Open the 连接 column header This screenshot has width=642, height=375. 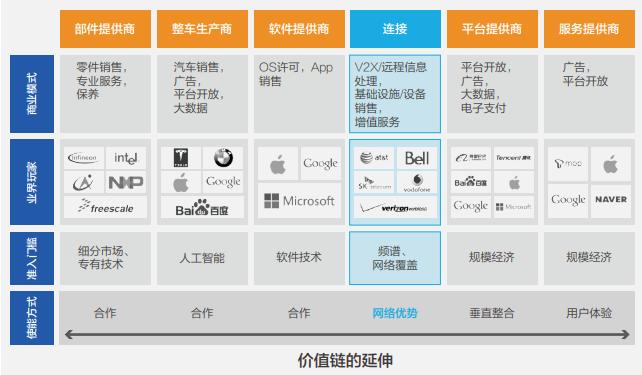[395, 29]
